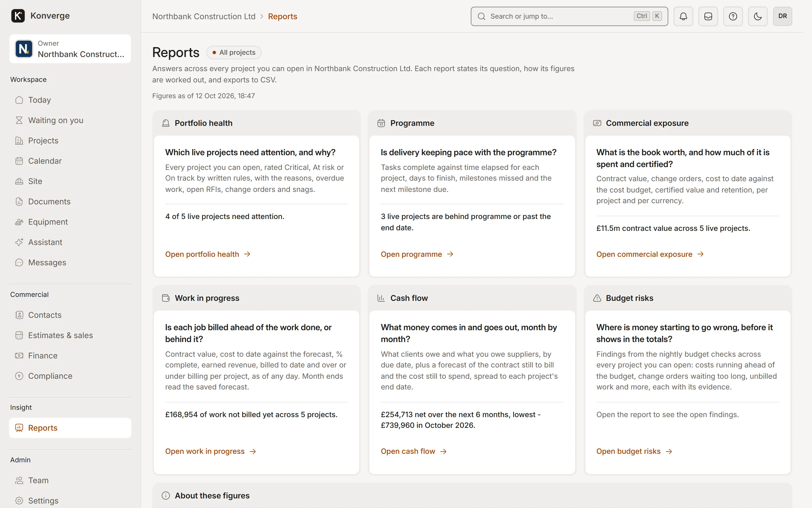Select Reports under Insight
Viewport: 812px width, 508px height.
tap(70, 428)
